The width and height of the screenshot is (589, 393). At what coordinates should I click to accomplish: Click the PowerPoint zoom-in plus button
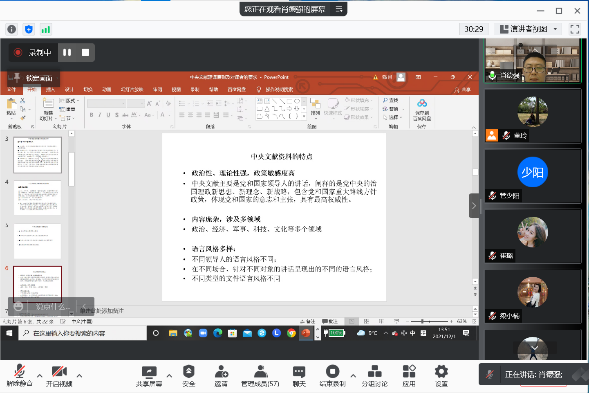click(451, 322)
